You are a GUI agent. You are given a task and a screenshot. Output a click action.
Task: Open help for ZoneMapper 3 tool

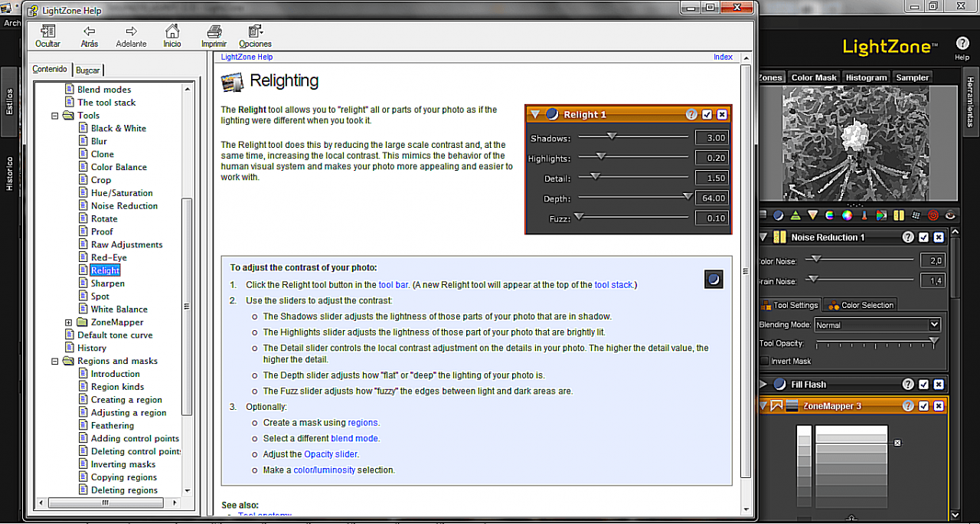908,406
